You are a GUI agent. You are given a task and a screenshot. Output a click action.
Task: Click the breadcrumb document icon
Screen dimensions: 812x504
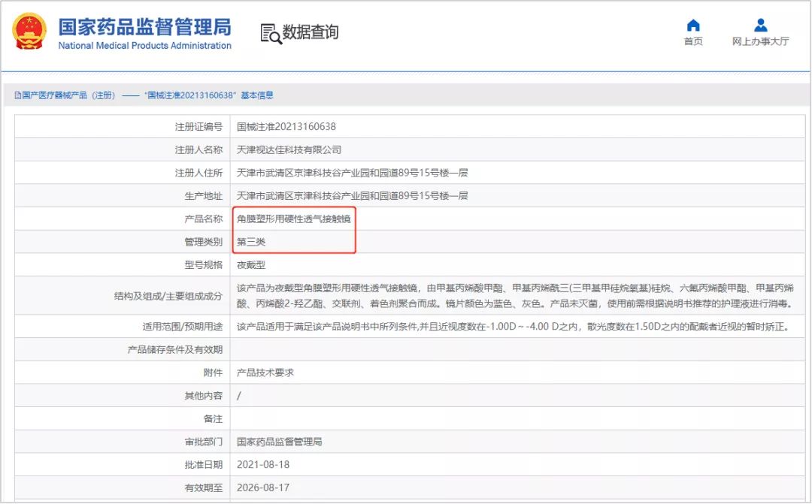click(17, 95)
